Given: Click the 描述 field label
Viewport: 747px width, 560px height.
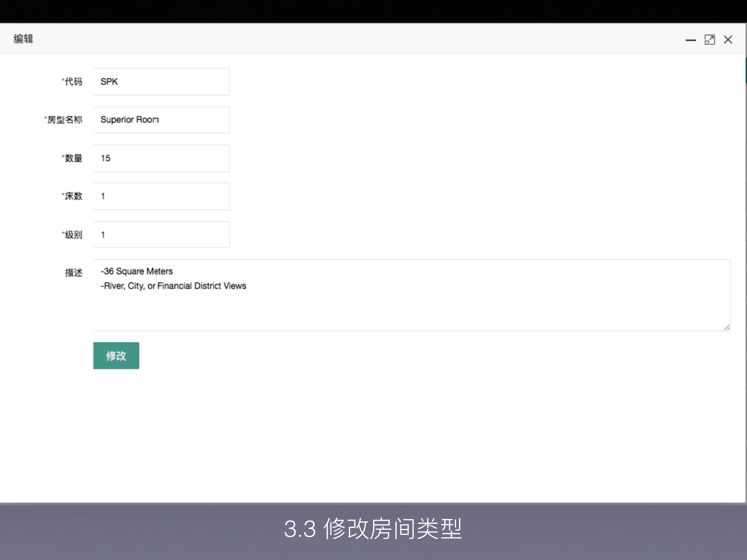Looking at the screenshot, I should coord(74,273).
